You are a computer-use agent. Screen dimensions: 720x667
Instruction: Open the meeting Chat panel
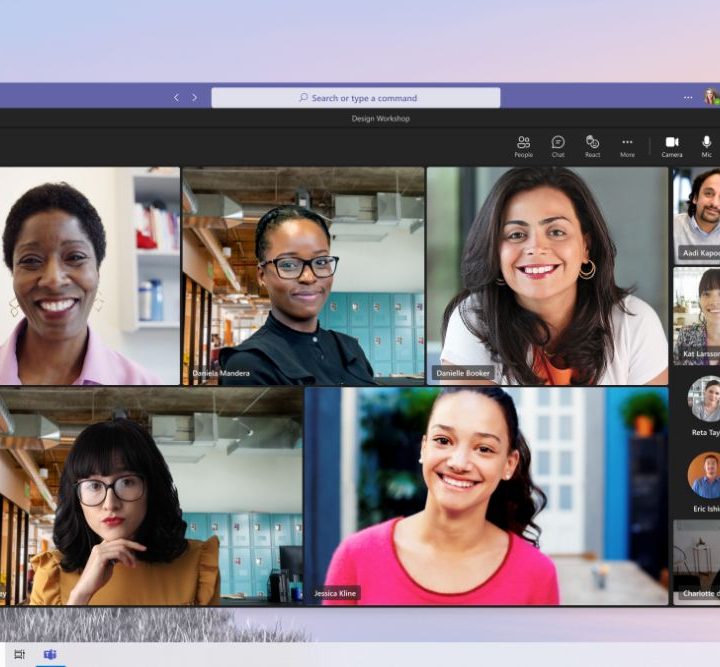558,146
